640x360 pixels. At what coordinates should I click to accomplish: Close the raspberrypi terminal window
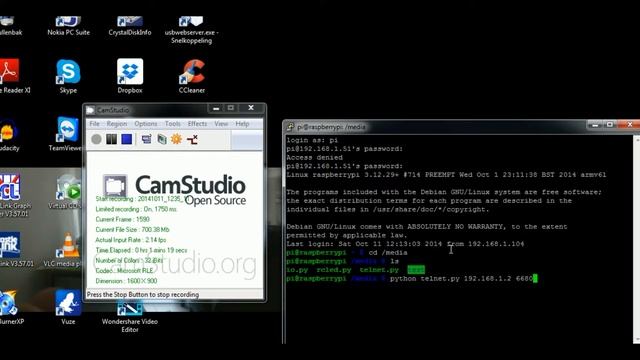[x=629, y=125]
